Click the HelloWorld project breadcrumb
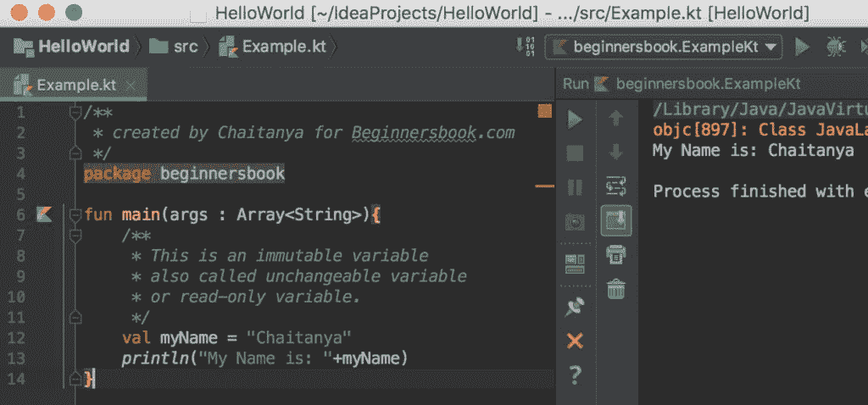The width and height of the screenshot is (868, 405). tap(71, 47)
